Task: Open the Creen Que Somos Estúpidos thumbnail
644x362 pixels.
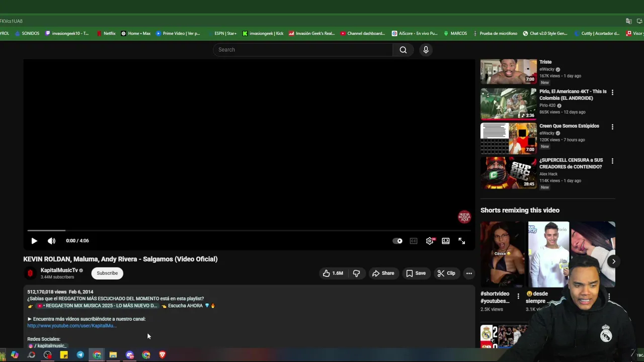Action: coord(508,138)
